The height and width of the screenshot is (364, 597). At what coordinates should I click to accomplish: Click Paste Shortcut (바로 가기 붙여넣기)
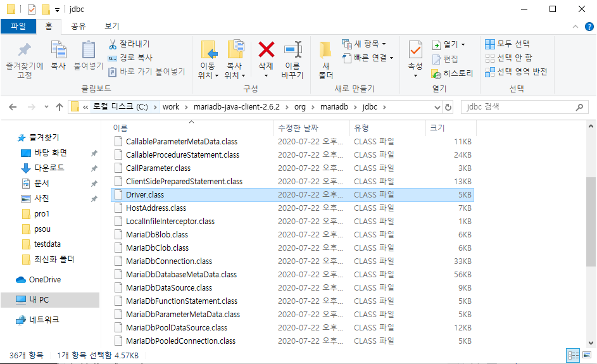pos(147,72)
